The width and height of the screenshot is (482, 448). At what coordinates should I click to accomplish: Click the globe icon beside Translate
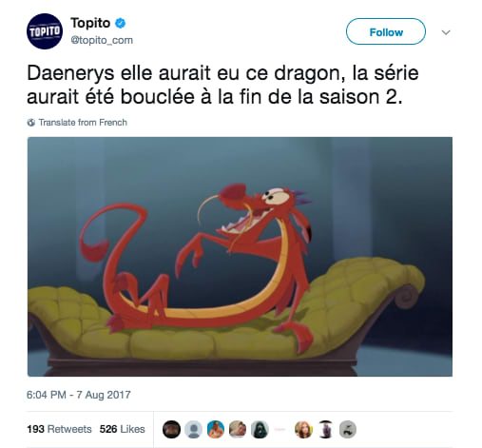click(31, 123)
